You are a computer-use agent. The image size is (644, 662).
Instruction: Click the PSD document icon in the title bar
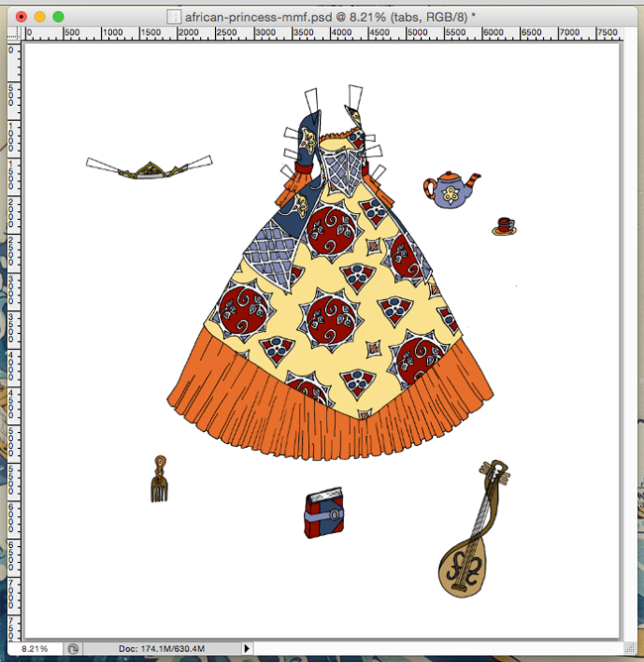pos(173,17)
